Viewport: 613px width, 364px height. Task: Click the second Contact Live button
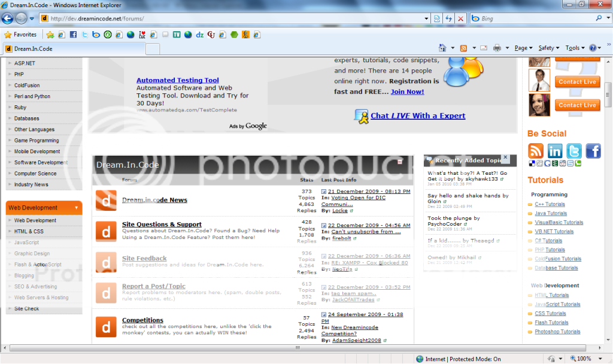577,105
